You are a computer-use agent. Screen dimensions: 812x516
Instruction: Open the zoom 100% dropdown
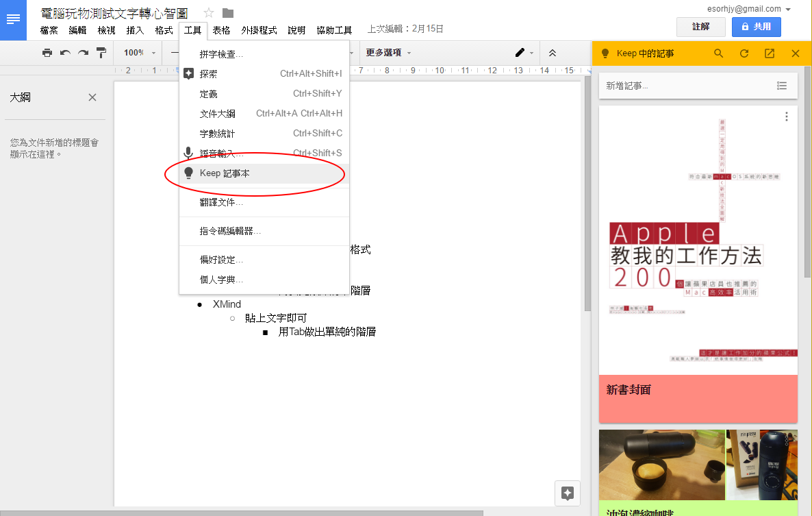coord(140,53)
